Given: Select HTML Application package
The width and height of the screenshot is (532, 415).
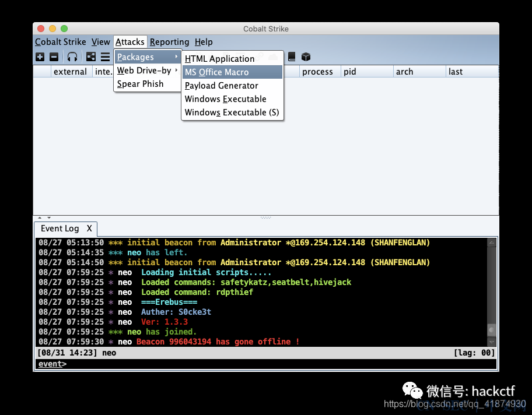Looking at the screenshot, I should (x=232, y=59).
